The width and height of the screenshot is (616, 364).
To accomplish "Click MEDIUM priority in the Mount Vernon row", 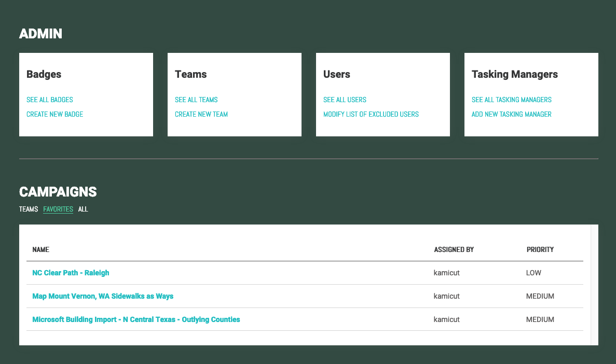I will (540, 296).
